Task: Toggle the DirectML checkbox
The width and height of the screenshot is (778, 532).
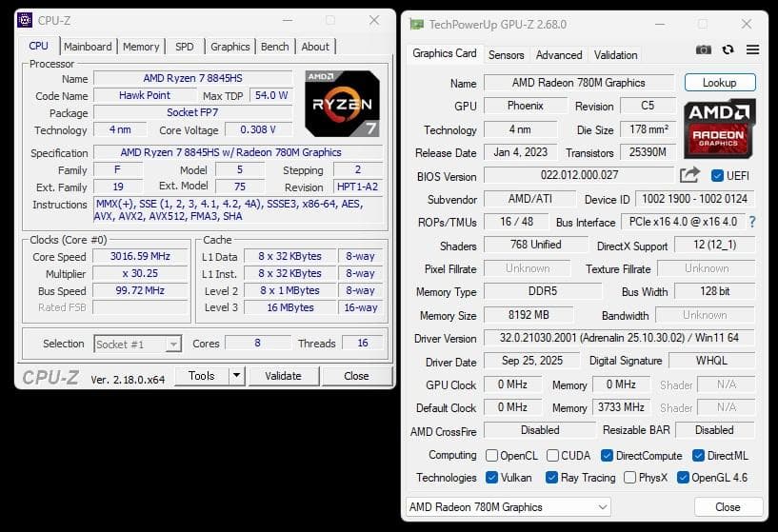Action: click(x=698, y=455)
